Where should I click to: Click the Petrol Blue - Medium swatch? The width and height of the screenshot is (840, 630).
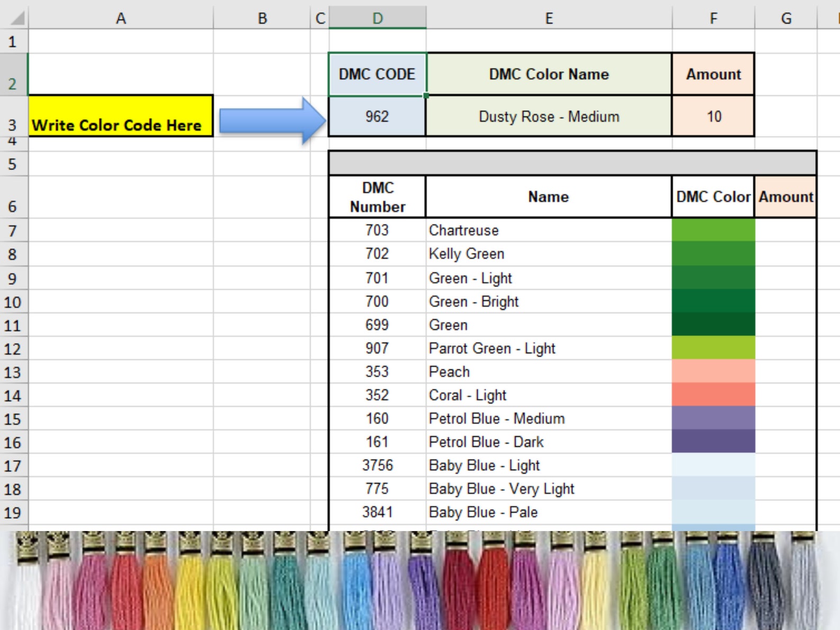pos(713,418)
